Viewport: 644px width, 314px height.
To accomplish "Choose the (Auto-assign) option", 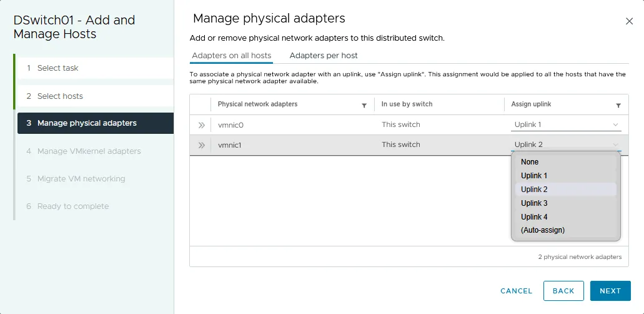I will click(565, 230).
